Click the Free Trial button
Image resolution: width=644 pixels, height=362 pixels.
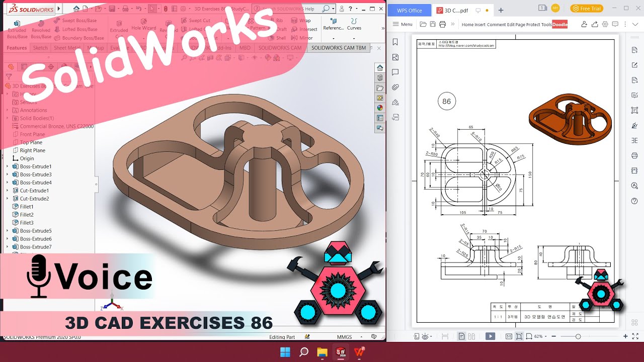click(587, 9)
